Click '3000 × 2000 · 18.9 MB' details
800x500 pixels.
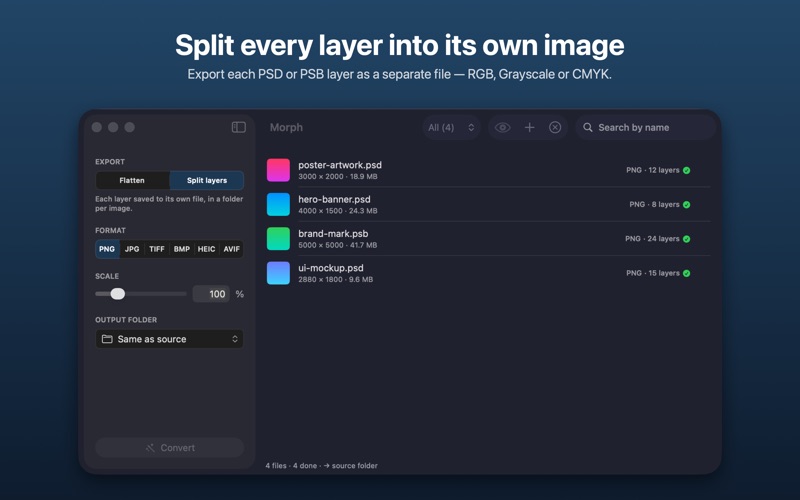(x=338, y=177)
